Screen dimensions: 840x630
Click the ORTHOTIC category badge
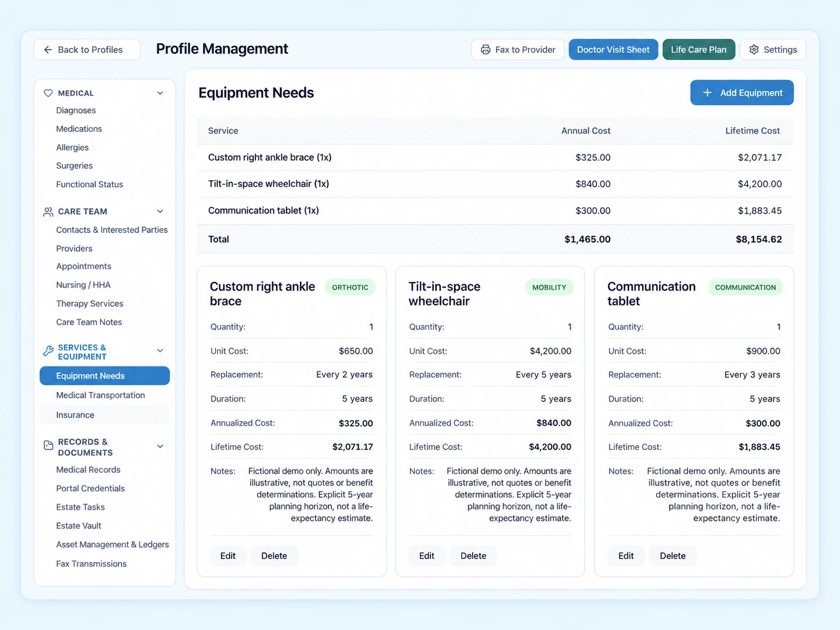point(350,287)
